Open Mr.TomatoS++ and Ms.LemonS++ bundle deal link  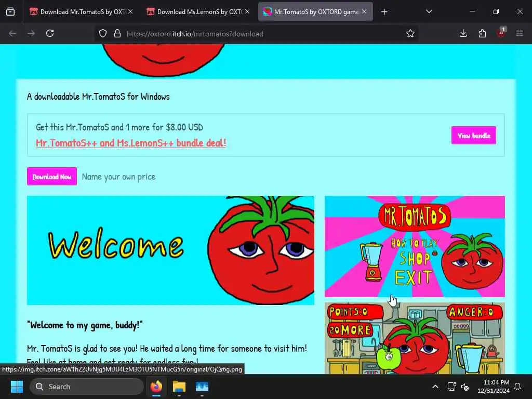tap(131, 143)
